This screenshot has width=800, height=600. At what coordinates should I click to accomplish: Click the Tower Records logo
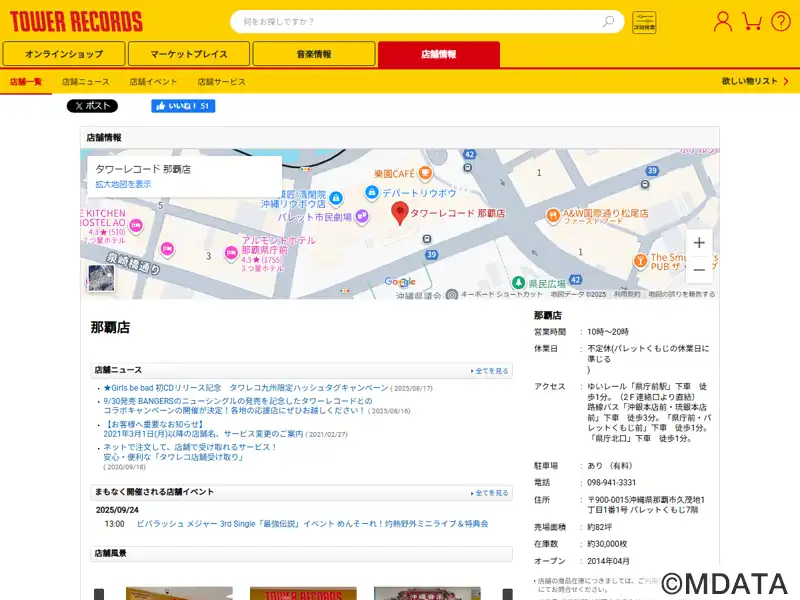76,22
